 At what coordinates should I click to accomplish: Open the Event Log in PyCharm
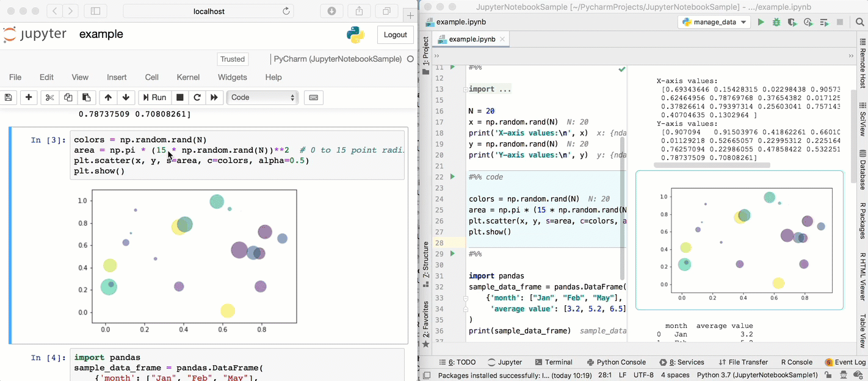845,362
